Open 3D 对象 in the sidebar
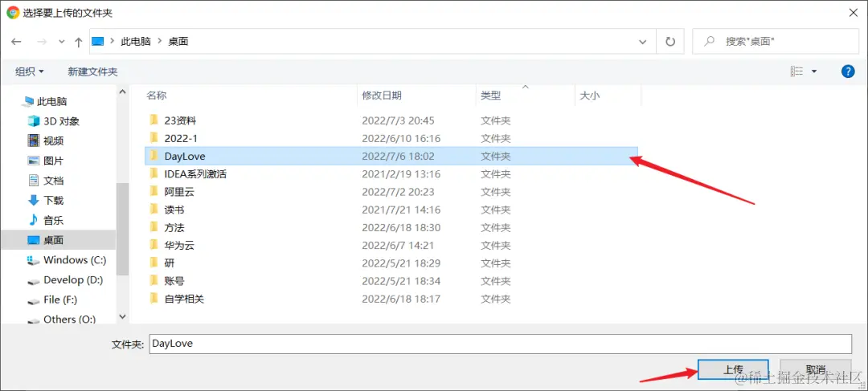The width and height of the screenshot is (868, 391). (x=61, y=121)
